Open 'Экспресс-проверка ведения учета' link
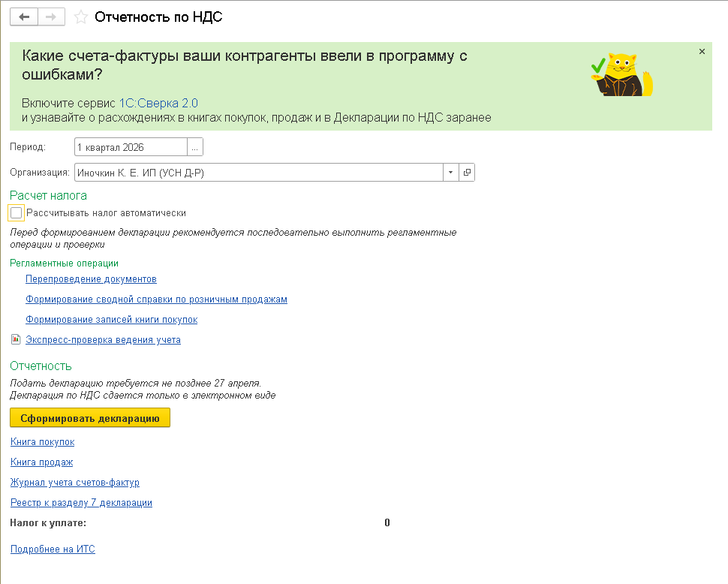 coord(103,340)
